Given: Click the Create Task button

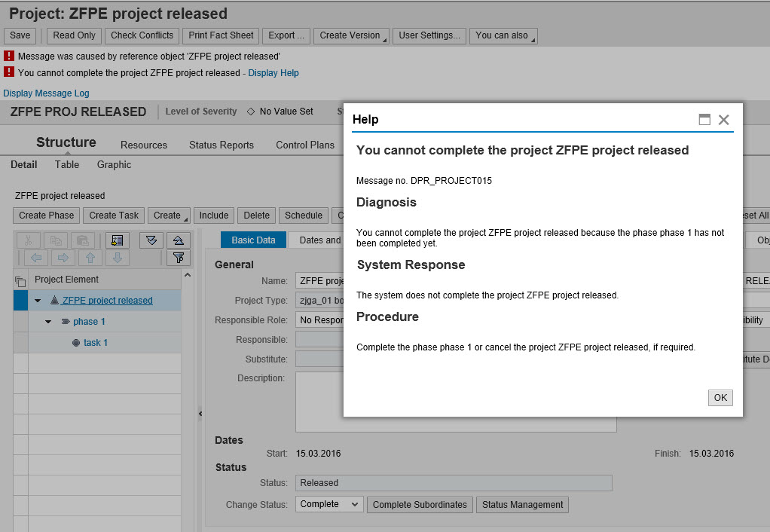Looking at the screenshot, I should [x=114, y=216].
